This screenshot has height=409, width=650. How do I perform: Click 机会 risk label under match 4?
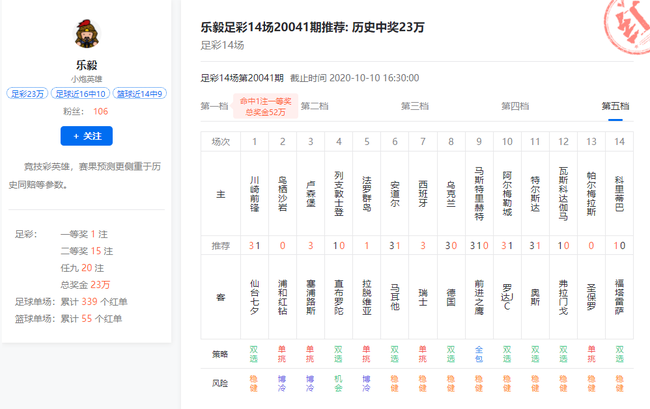(339, 383)
